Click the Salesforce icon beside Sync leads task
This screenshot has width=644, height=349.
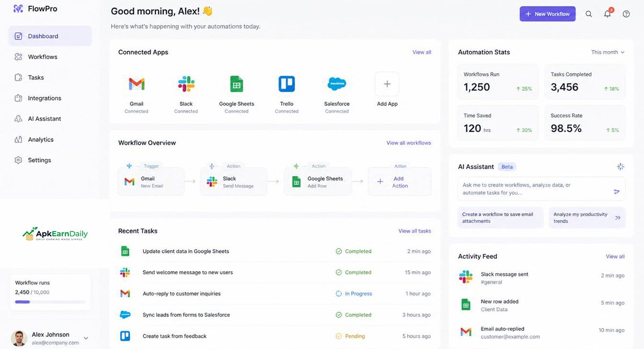tap(125, 315)
